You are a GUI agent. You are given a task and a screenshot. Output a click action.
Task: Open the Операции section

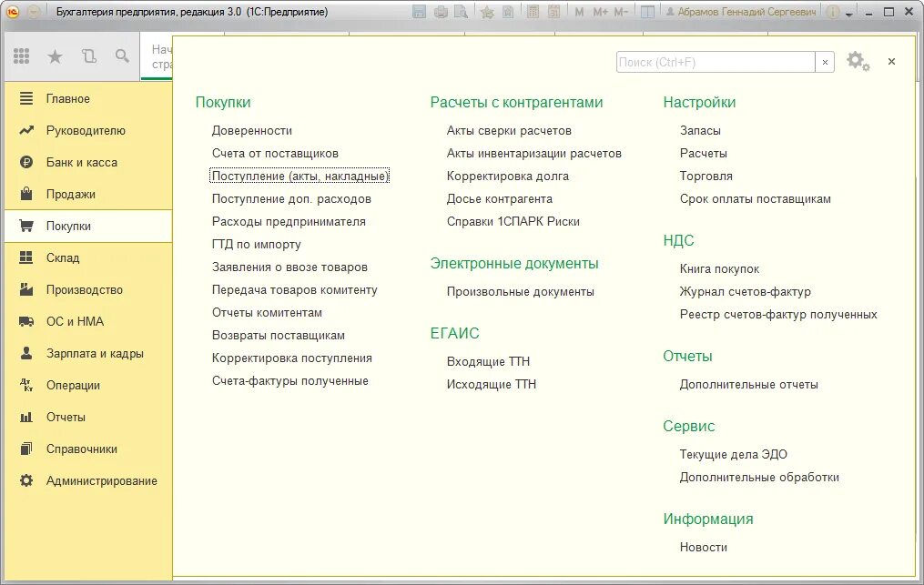coord(88,385)
